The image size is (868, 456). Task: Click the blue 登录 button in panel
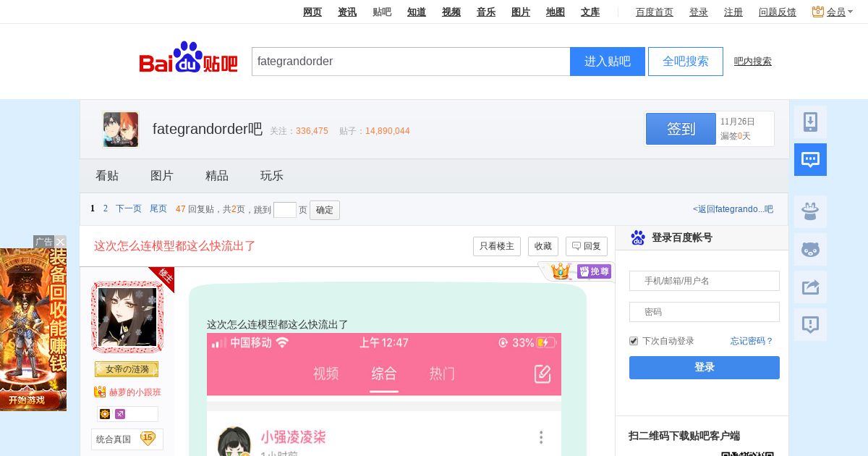click(705, 368)
